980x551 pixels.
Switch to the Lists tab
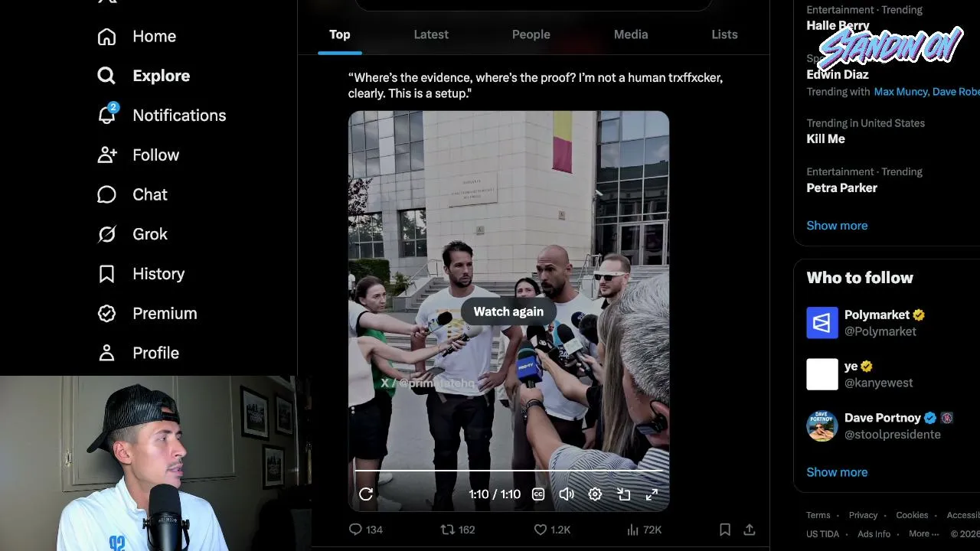pos(724,34)
